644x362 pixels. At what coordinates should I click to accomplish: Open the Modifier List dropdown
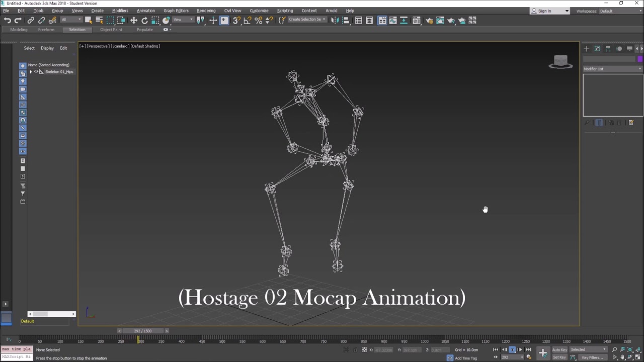pyautogui.click(x=612, y=69)
